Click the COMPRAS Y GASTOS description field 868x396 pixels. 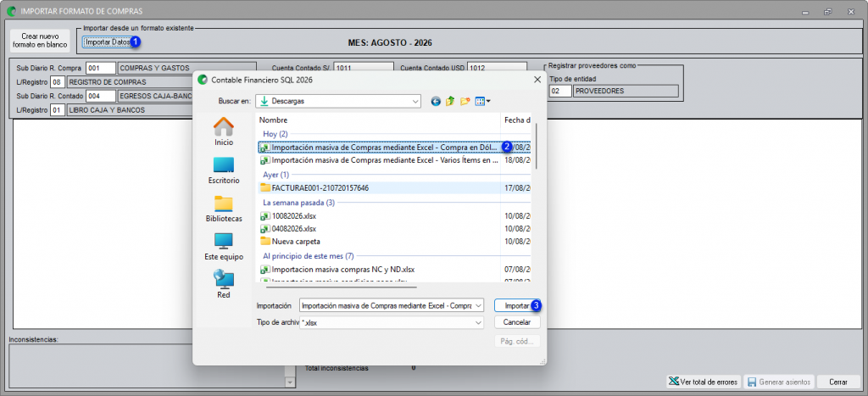click(187, 68)
